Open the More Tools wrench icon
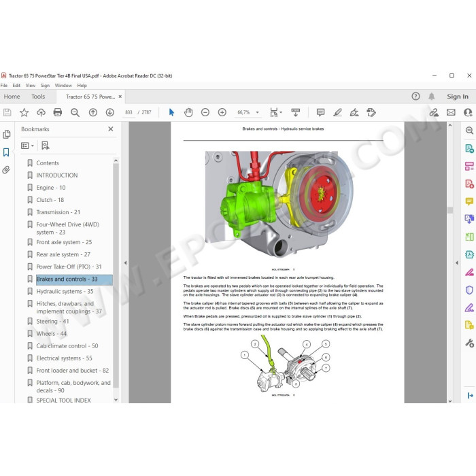Image resolution: width=476 pixels, height=476 pixels. 469,343
